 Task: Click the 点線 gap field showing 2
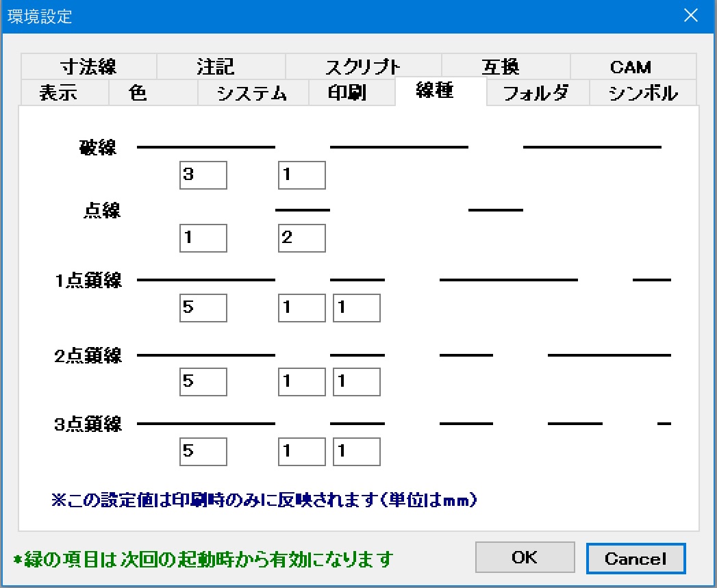[302, 238]
